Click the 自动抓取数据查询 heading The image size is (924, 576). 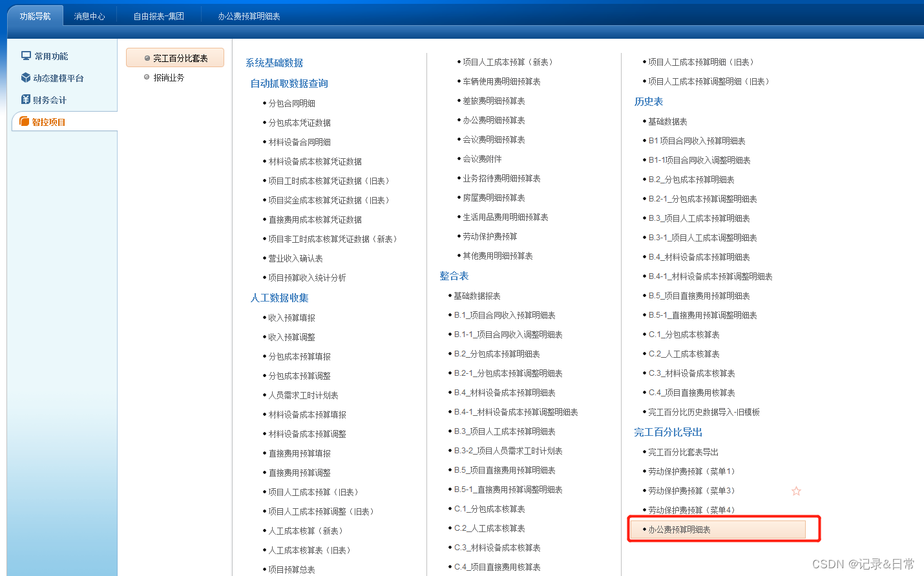289,83
